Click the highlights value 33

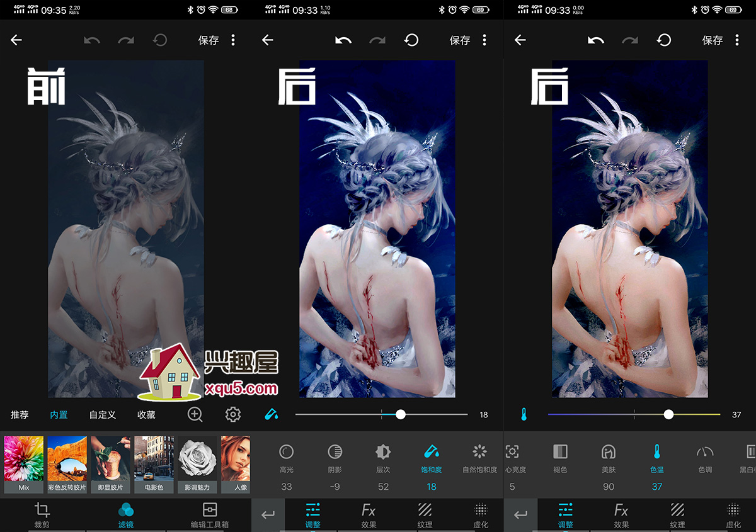(287, 487)
